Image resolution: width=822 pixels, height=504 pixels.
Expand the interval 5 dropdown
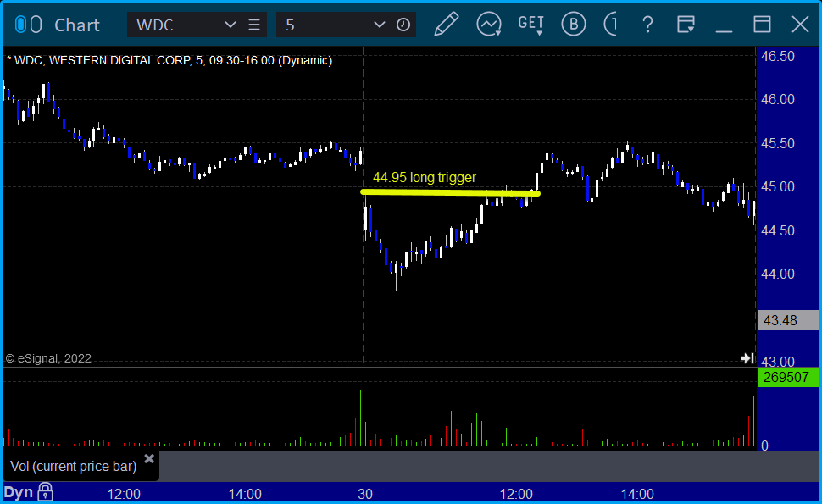tap(379, 25)
